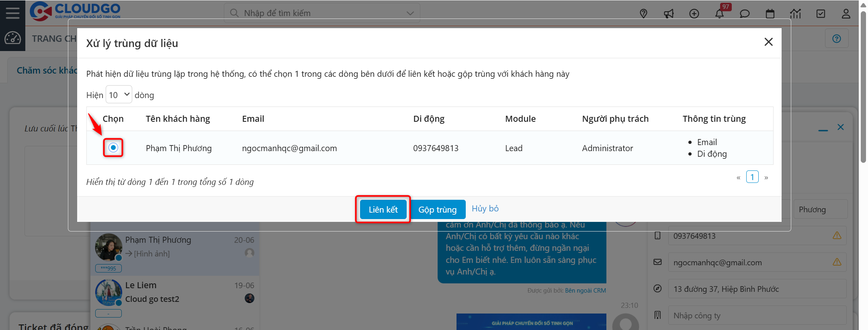Click the search input field
This screenshot has width=868, height=330.
pyautogui.click(x=321, y=13)
